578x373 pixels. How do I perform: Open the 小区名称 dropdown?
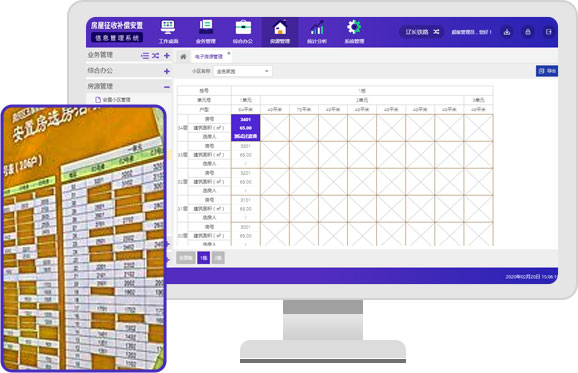tap(243, 71)
